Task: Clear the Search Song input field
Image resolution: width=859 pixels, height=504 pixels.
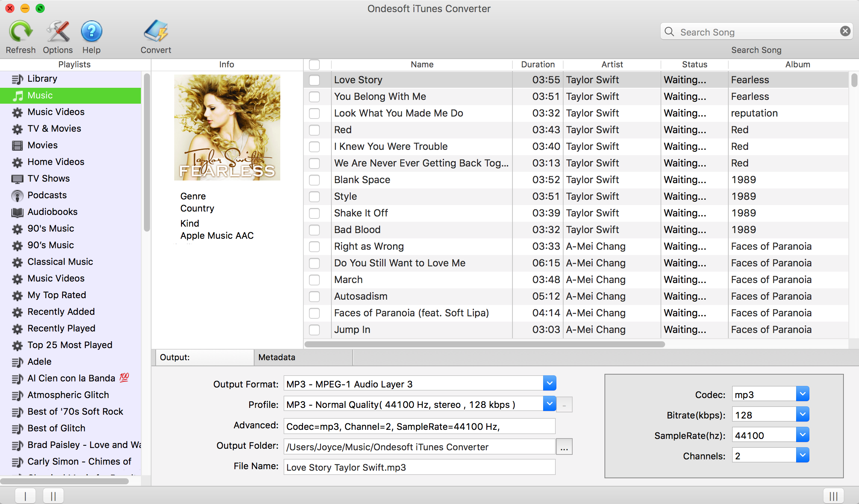Action: [x=847, y=31]
